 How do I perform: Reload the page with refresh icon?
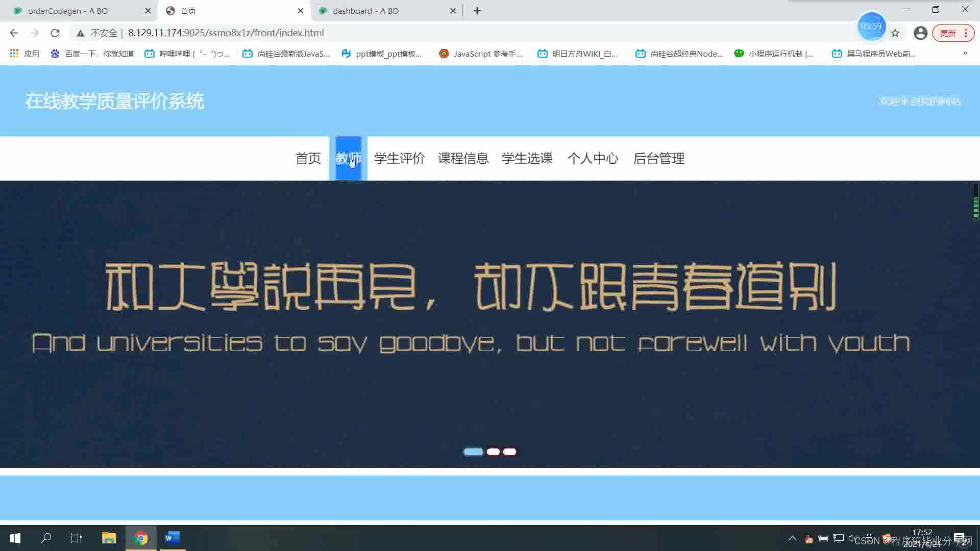pyautogui.click(x=55, y=33)
